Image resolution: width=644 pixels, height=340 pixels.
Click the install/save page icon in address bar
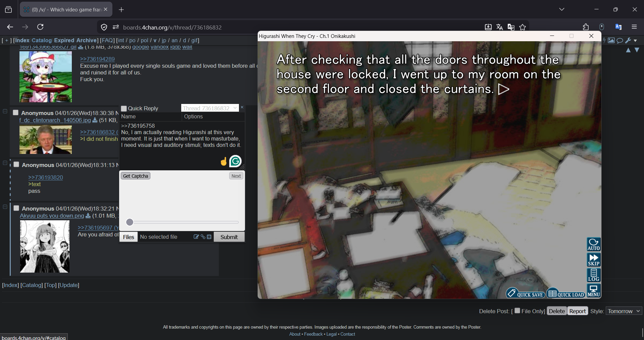pos(488,27)
